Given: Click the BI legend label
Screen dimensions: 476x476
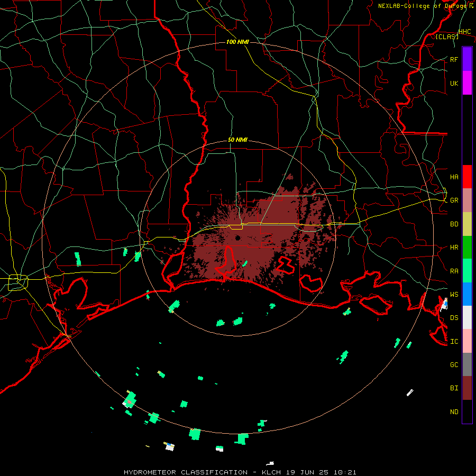Looking at the screenshot, I should (454, 388).
